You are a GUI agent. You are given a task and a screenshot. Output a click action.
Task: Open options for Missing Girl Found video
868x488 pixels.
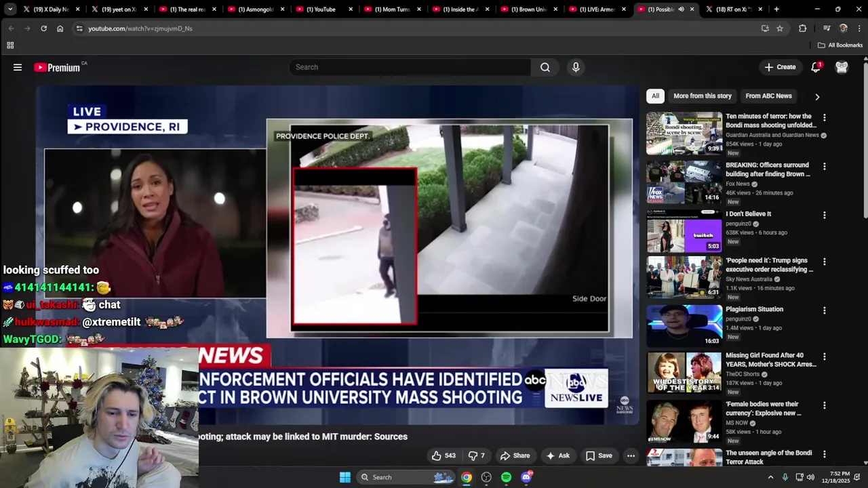click(824, 357)
